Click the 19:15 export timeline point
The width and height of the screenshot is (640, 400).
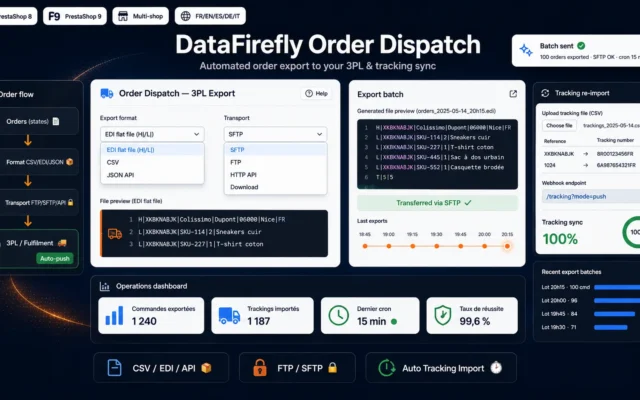[x=413, y=246]
